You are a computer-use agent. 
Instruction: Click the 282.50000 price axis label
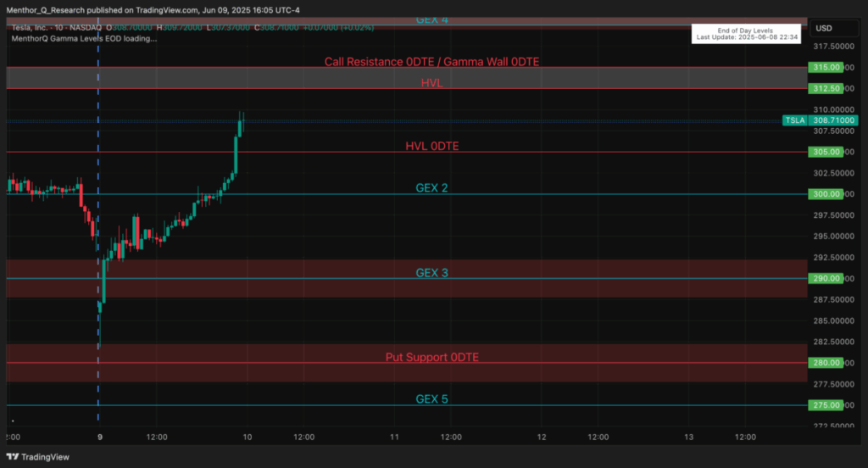833,342
